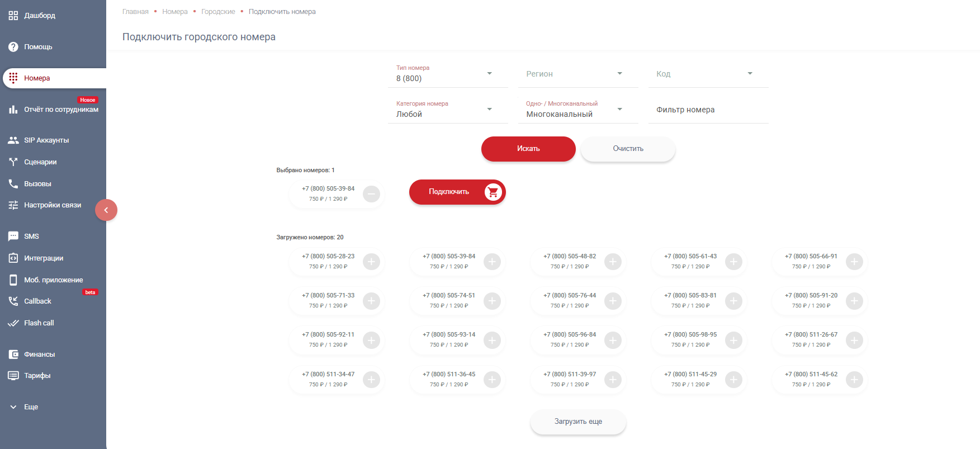The image size is (980, 449).
Task: Click the Dashboard grid icon in sidebar
Action: click(x=13, y=16)
